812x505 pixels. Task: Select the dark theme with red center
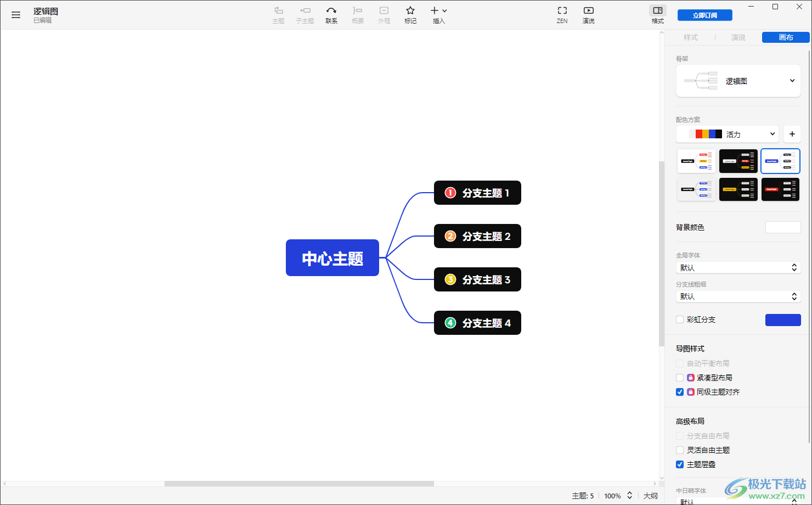pyautogui.click(x=780, y=189)
